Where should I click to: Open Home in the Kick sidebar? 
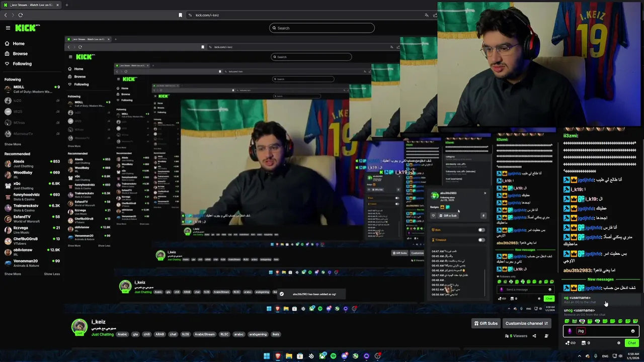pyautogui.click(x=19, y=44)
